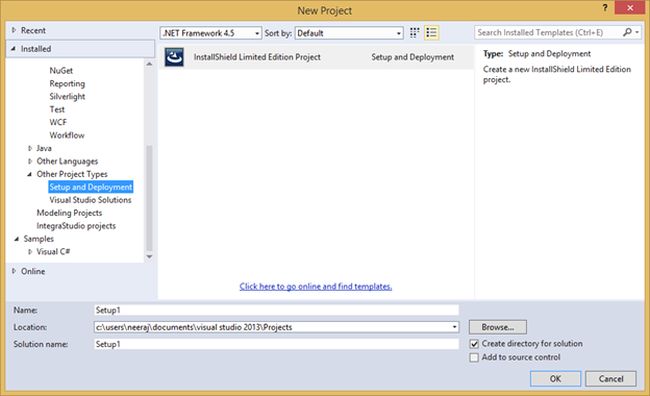Expand the Visual C# samples node

coord(30,252)
